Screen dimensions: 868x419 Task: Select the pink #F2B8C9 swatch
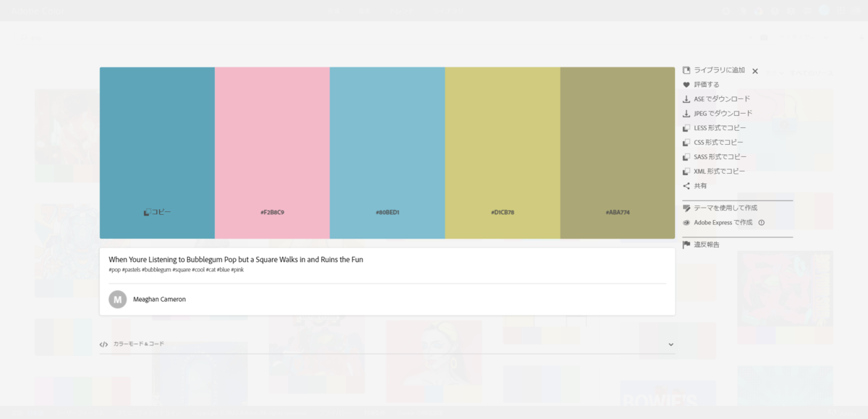click(x=272, y=153)
